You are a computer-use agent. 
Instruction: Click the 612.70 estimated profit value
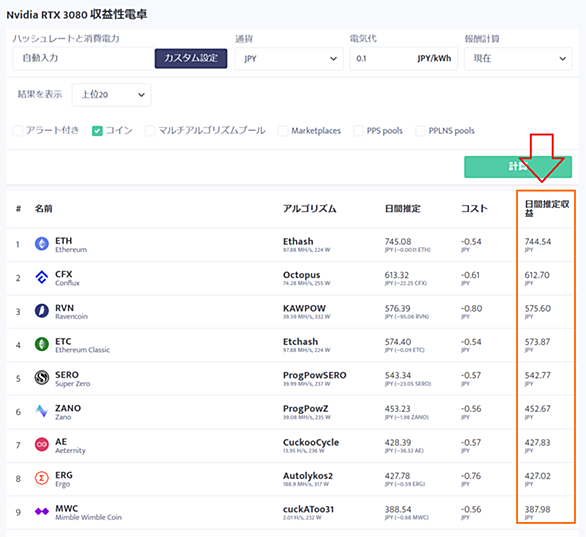click(537, 275)
